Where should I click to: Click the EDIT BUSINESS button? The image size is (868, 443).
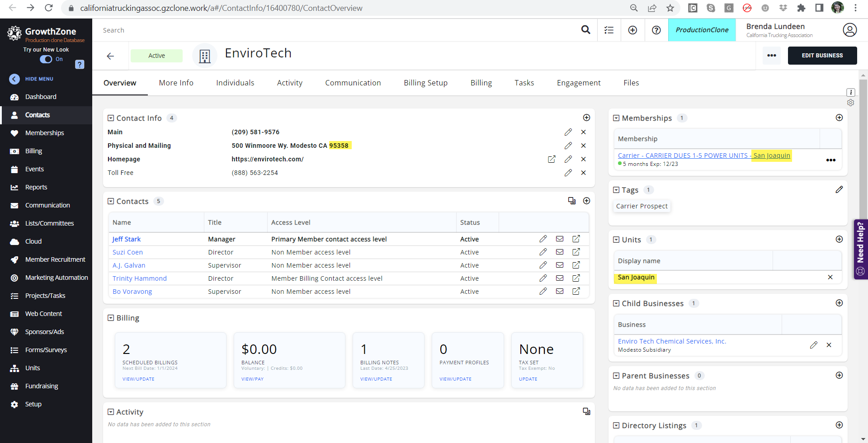(822, 56)
